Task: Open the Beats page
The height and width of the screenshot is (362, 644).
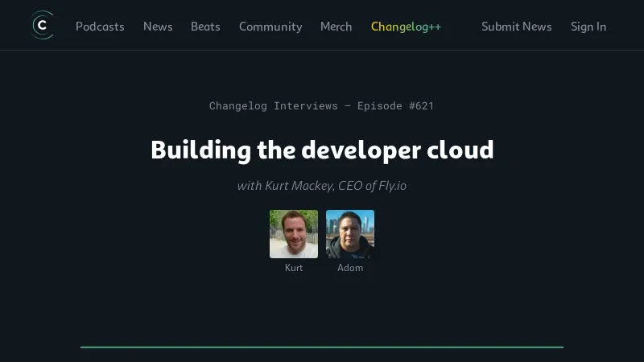Action: [205, 27]
